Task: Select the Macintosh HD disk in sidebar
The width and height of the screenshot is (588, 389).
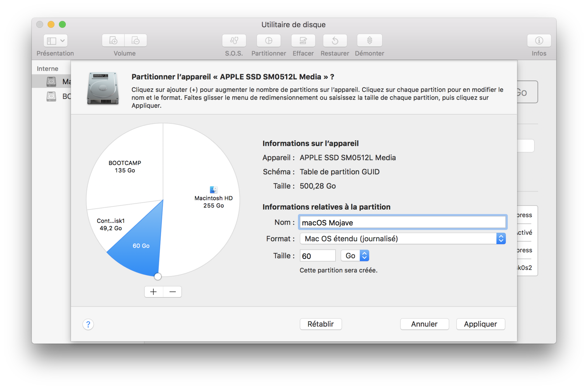Action: [x=51, y=81]
